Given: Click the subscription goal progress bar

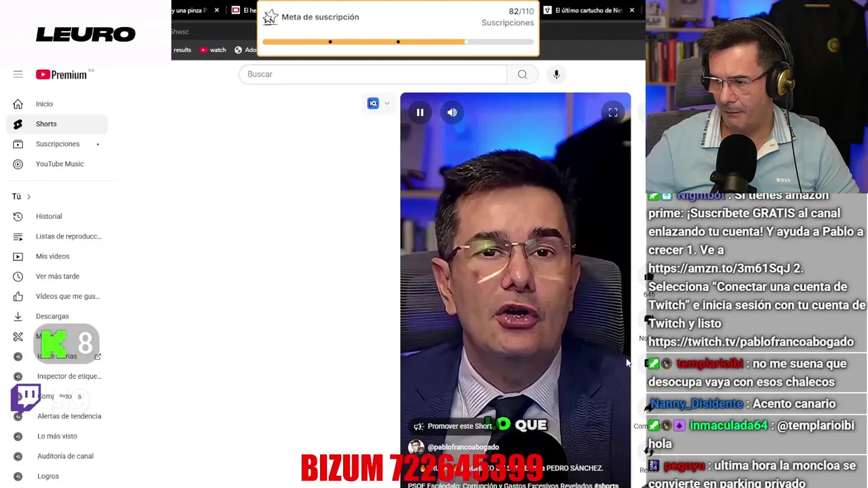Looking at the screenshot, I should (x=398, y=42).
